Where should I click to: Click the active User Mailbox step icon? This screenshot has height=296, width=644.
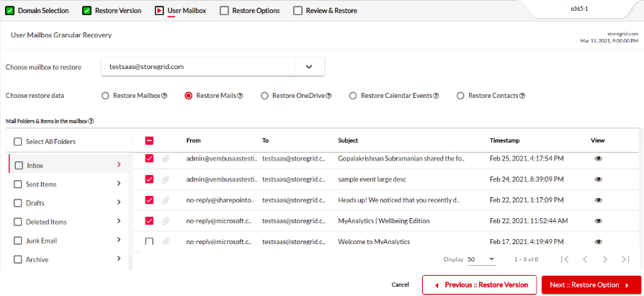pos(159,11)
